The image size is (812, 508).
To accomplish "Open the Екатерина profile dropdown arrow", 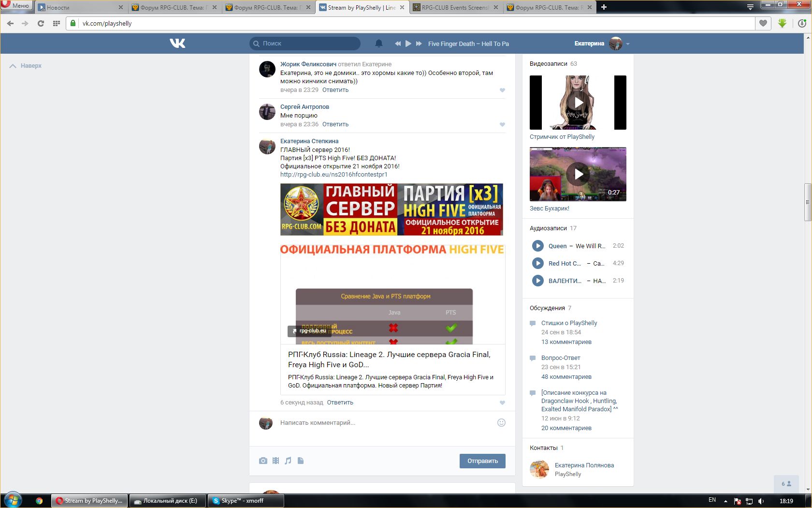I will coord(628,44).
